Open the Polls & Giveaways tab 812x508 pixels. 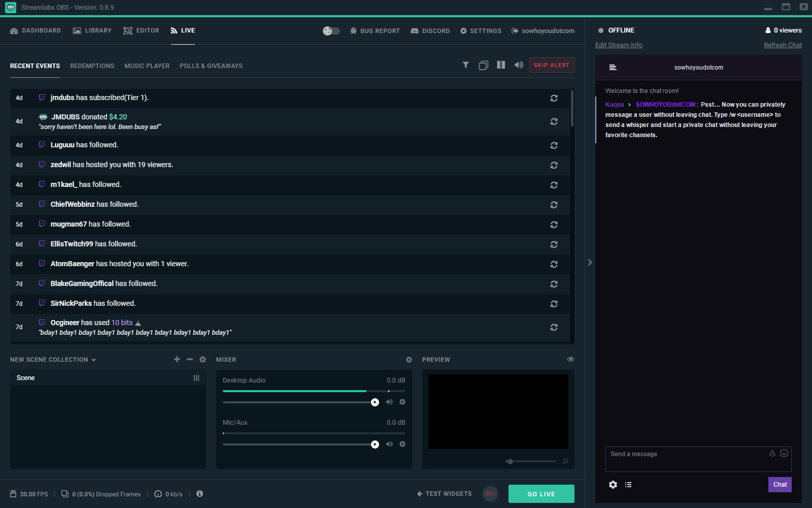pos(211,66)
